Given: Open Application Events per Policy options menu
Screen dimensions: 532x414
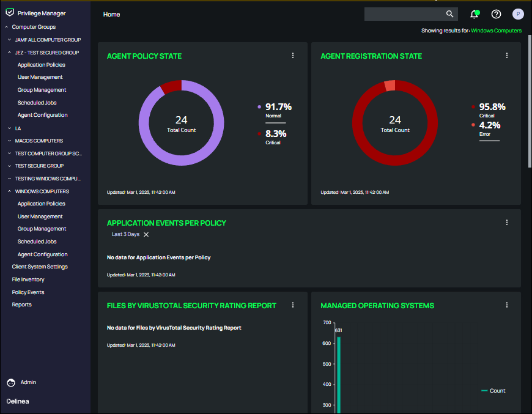Looking at the screenshot, I should (x=507, y=223).
